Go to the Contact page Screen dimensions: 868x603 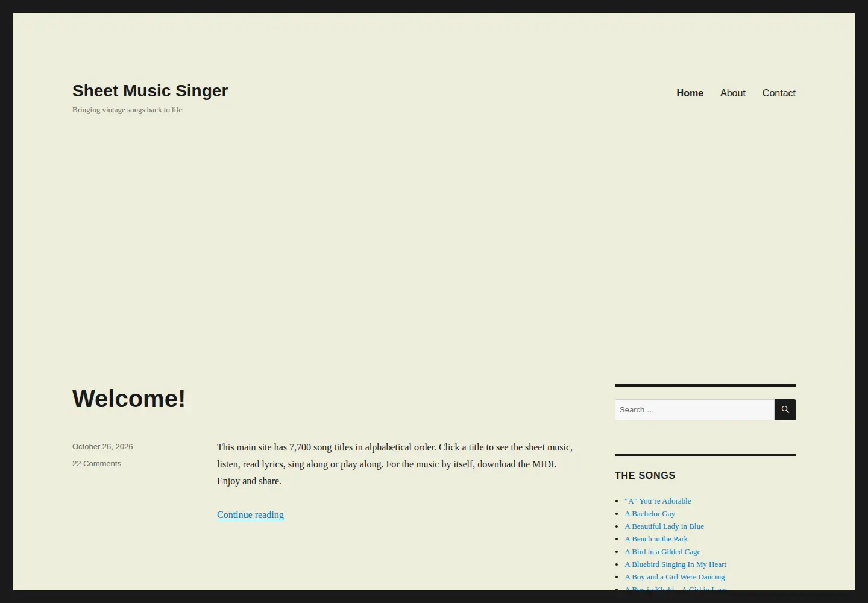779,93
